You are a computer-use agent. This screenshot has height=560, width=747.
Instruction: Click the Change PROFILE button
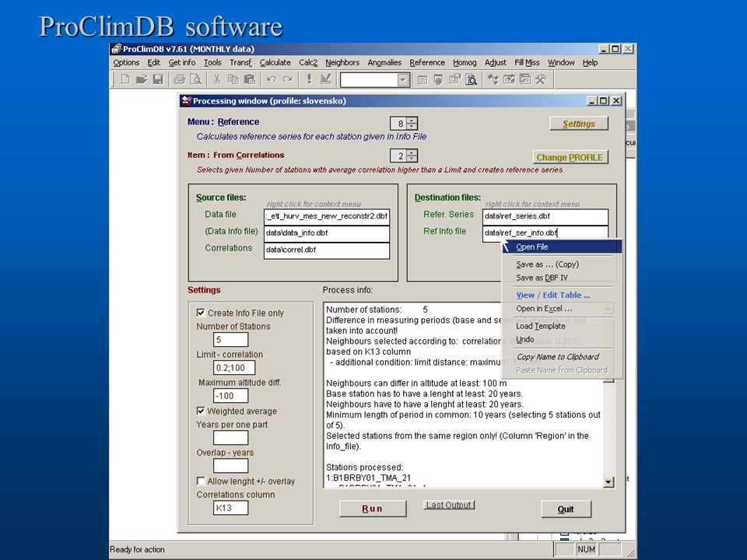(x=570, y=157)
